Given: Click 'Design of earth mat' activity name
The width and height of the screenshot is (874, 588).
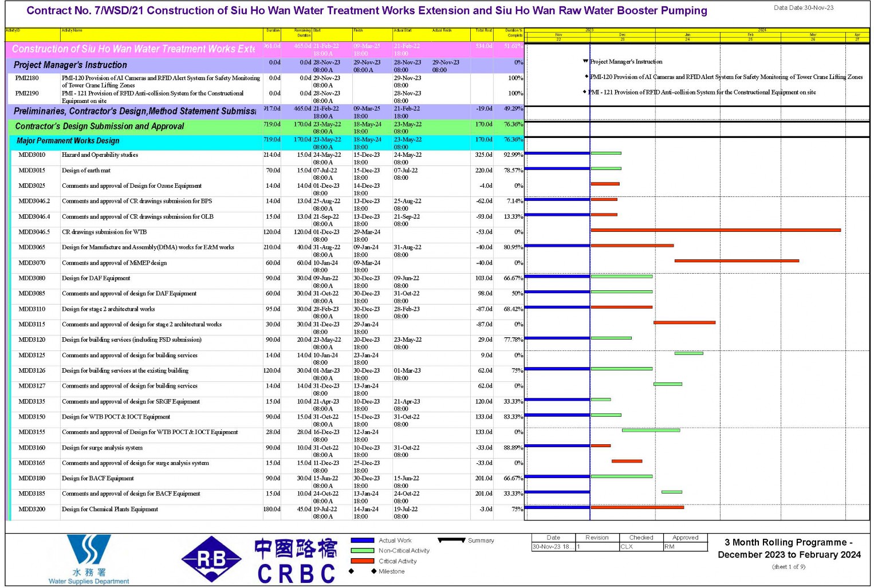Looking at the screenshot, I should click(x=86, y=170).
